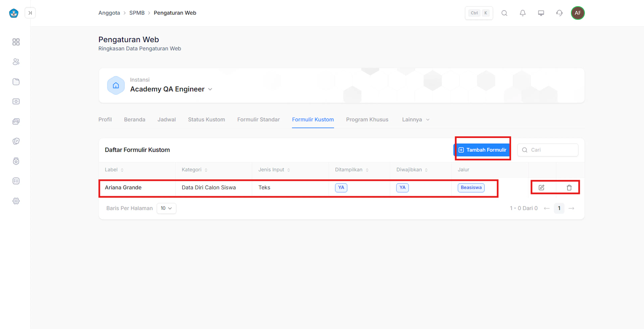The width and height of the screenshot is (644, 329).
Task: Open the settings gear in sidebar
Action: coord(16,201)
